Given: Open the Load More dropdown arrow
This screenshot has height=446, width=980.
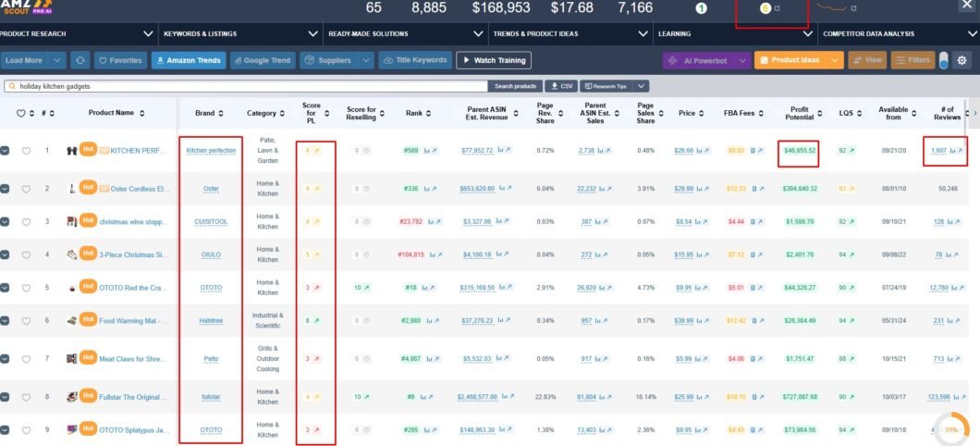Looking at the screenshot, I should (x=57, y=61).
